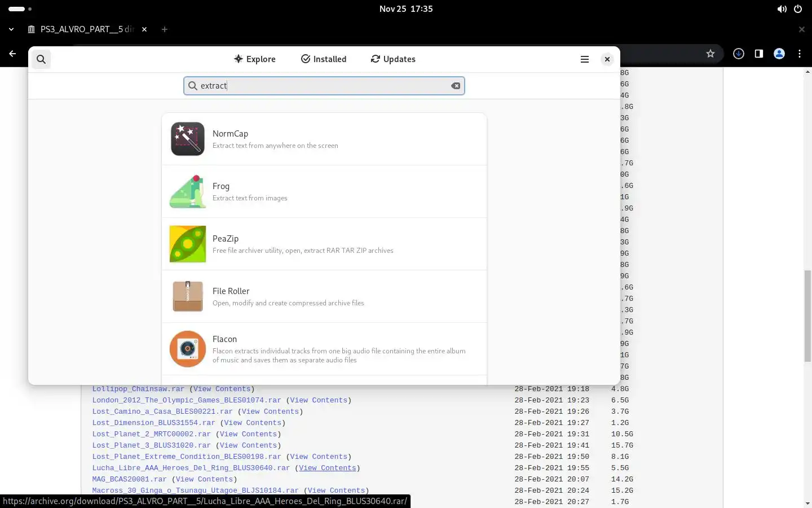The width and height of the screenshot is (812, 508).
Task: Click the page scrollbar up arrow
Action: tap(807, 72)
